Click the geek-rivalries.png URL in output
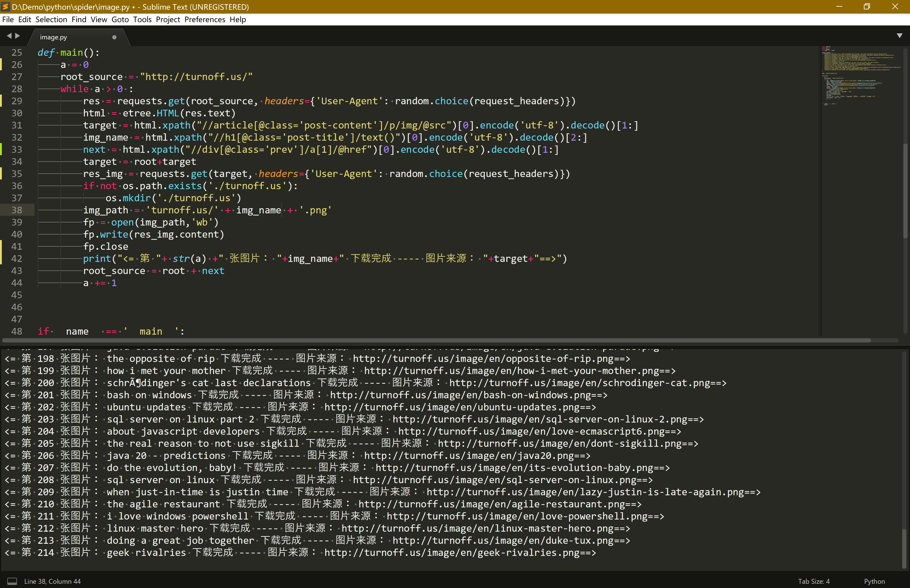This screenshot has width=910, height=588. coord(452,553)
